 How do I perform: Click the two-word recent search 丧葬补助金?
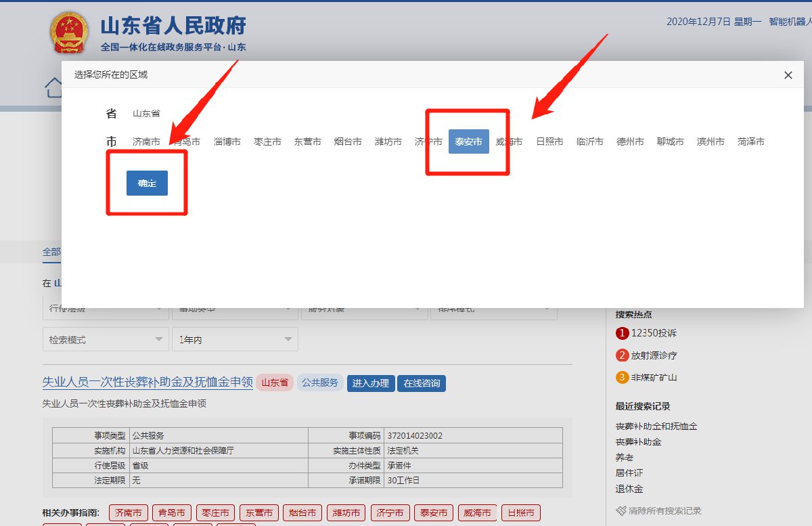pos(638,442)
